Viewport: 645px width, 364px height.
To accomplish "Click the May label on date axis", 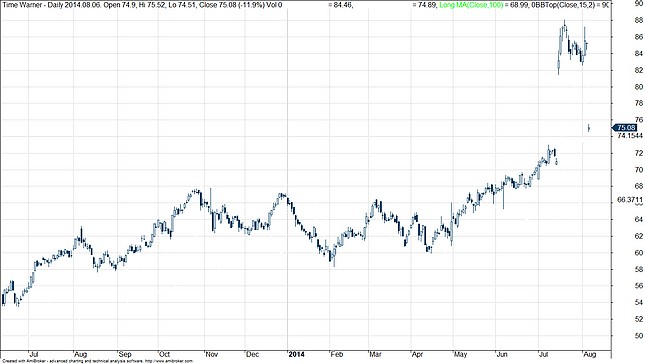I will click(461, 354).
